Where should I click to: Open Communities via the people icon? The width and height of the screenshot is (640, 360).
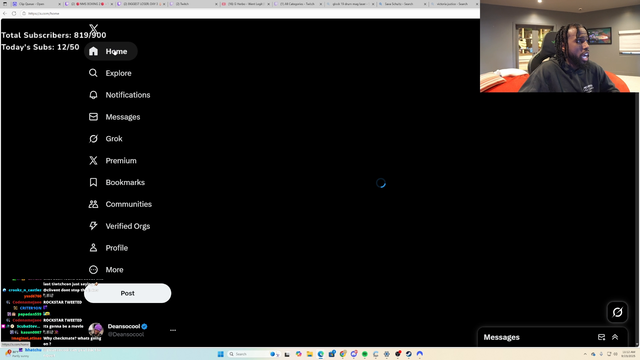click(x=93, y=204)
